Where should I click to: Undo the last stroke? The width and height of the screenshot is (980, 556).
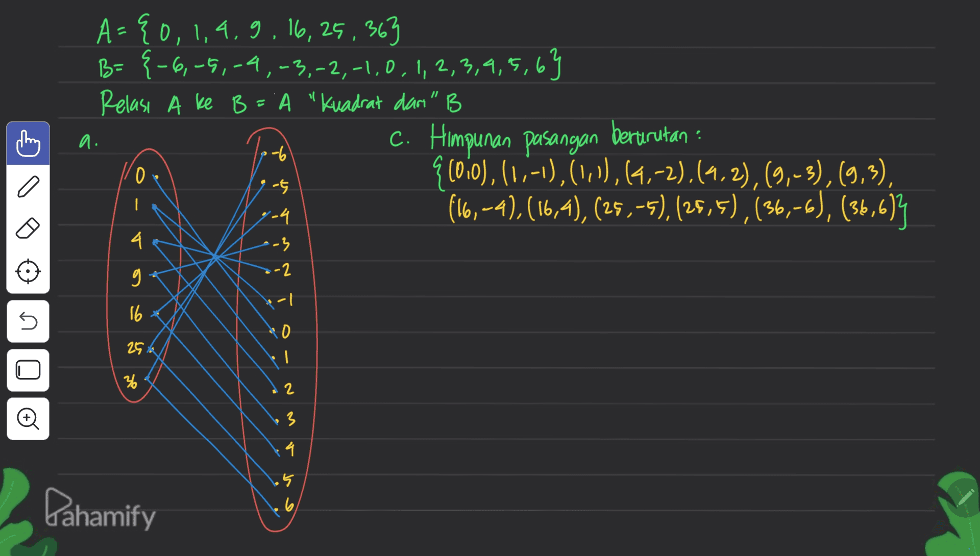[28, 321]
